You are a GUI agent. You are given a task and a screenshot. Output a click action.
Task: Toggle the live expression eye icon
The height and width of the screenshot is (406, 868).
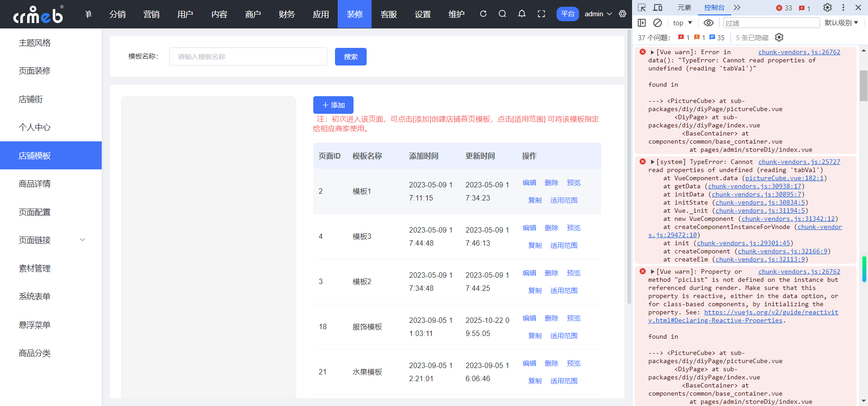708,23
